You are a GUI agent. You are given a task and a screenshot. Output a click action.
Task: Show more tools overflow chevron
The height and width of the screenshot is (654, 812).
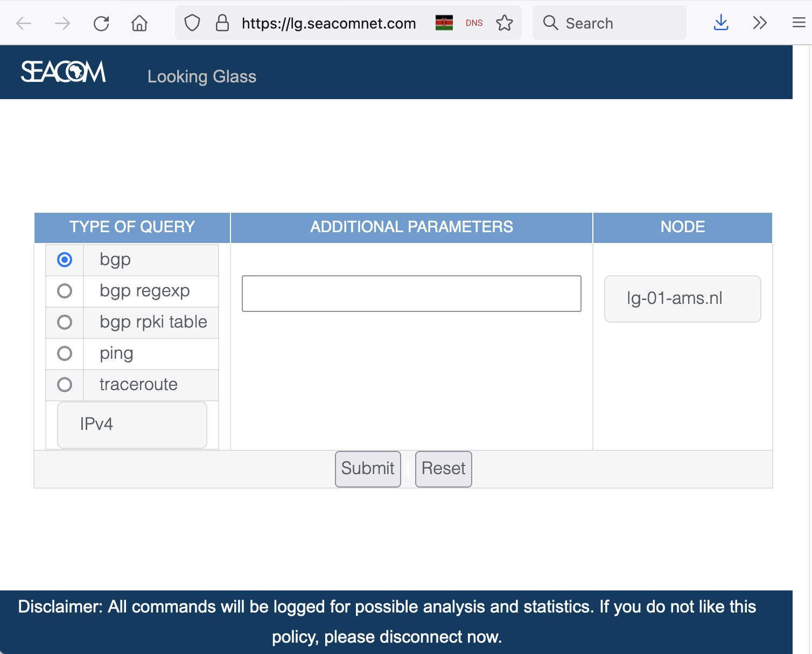click(760, 23)
